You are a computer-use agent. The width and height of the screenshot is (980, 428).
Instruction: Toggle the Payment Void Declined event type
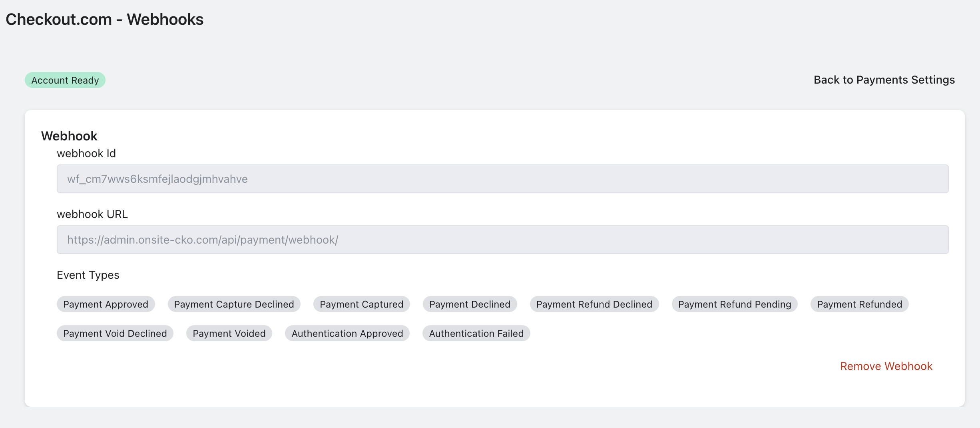click(x=115, y=333)
